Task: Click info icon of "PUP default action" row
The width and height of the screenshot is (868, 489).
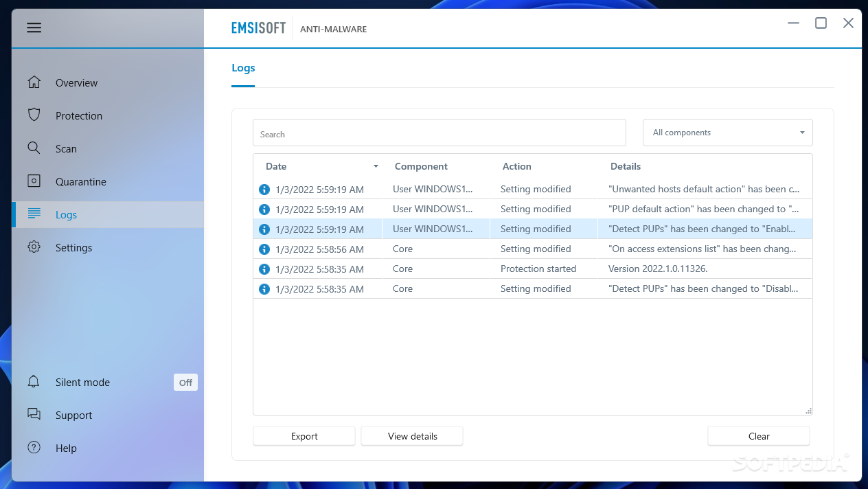Action: [264, 209]
